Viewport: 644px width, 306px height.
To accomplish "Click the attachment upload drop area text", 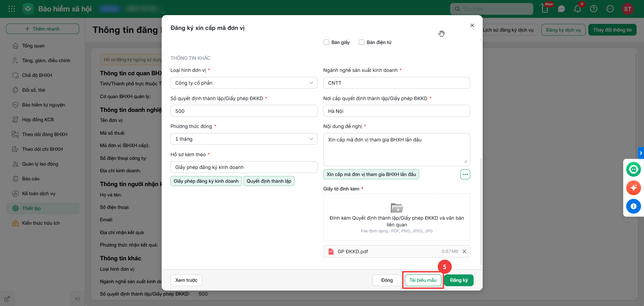I will pyautogui.click(x=397, y=221).
